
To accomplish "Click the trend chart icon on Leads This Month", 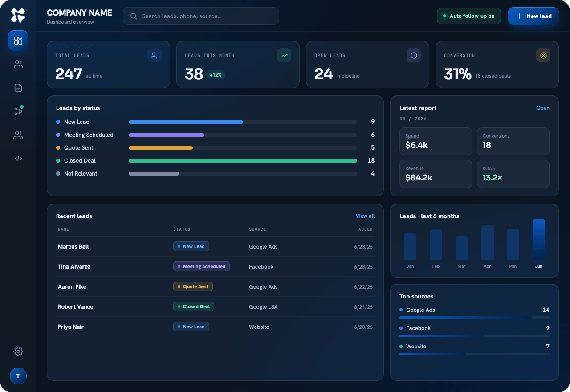I will click(284, 55).
